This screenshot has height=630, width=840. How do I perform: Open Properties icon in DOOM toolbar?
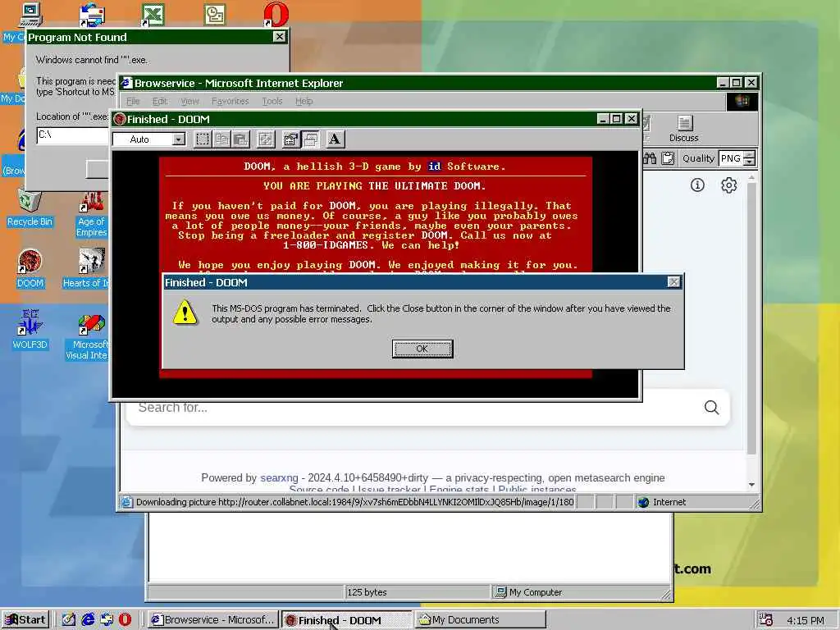point(290,139)
